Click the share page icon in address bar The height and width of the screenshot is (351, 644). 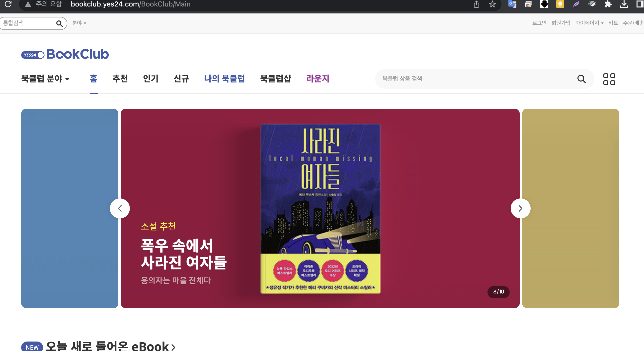click(x=476, y=4)
